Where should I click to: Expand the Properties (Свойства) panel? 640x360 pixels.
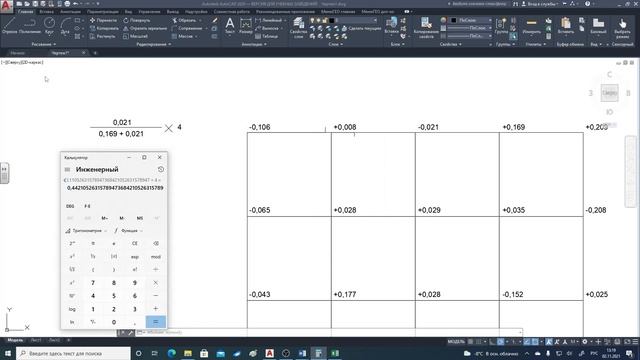point(451,44)
